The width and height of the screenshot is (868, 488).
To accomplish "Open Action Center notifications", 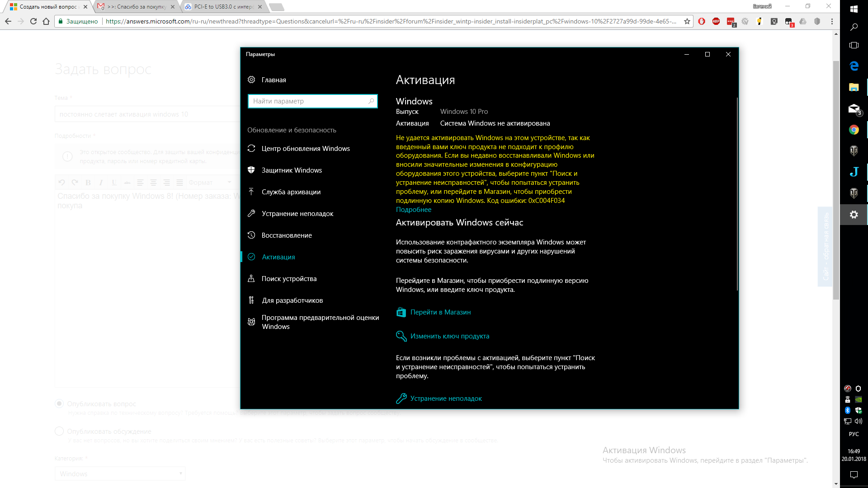I will coord(854,474).
